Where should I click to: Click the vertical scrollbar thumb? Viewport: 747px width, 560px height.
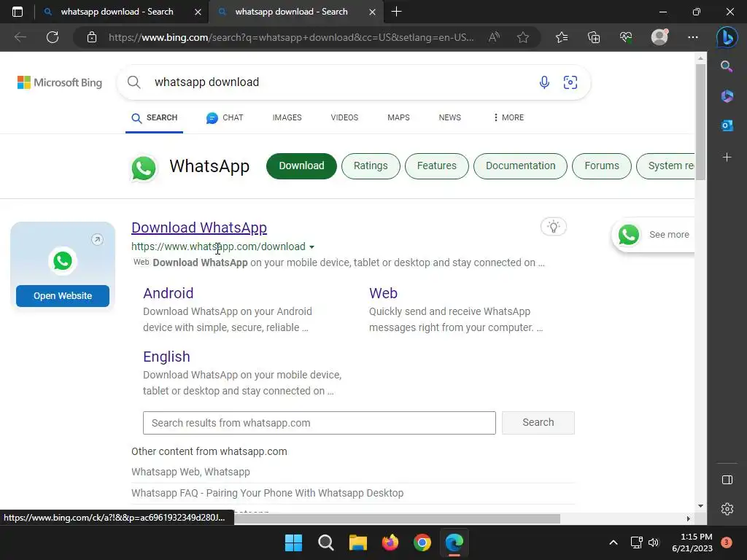pyautogui.click(x=700, y=122)
